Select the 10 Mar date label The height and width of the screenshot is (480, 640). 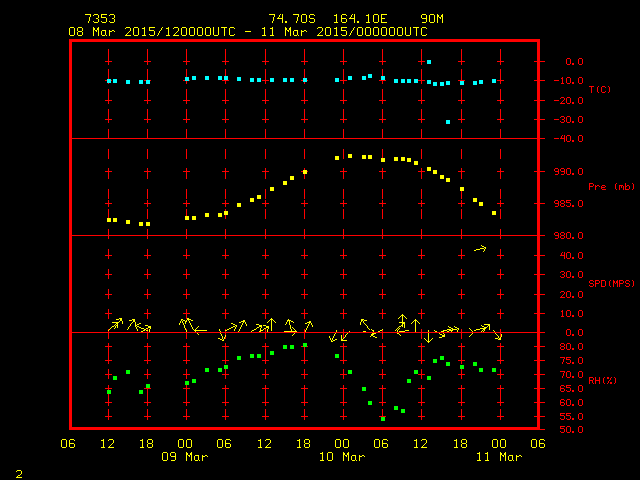click(x=342, y=457)
